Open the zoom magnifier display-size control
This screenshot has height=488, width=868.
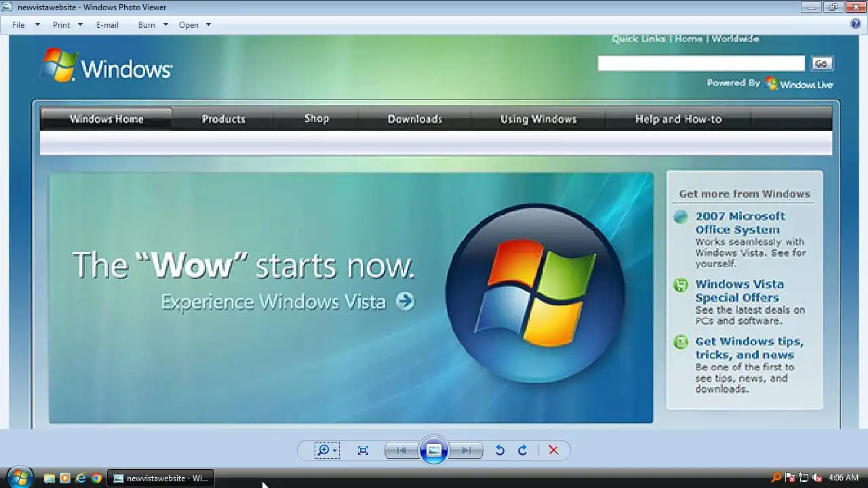click(x=326, y=450)
